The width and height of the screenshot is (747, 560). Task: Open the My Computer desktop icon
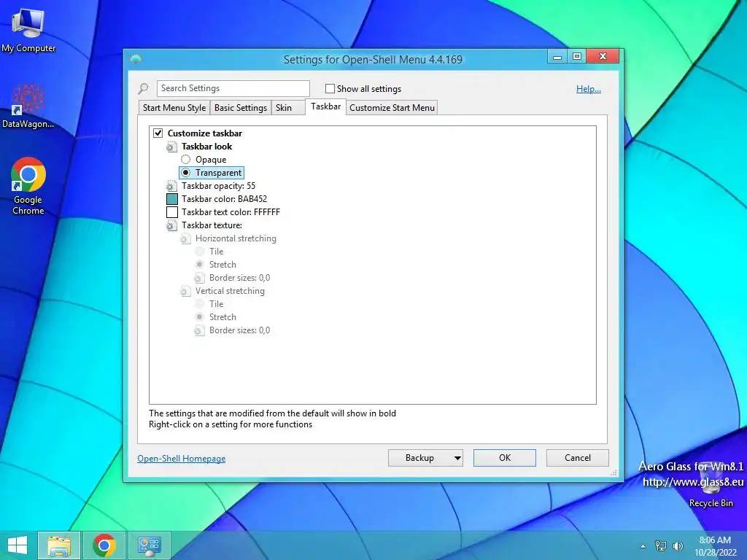click(28, 31)
